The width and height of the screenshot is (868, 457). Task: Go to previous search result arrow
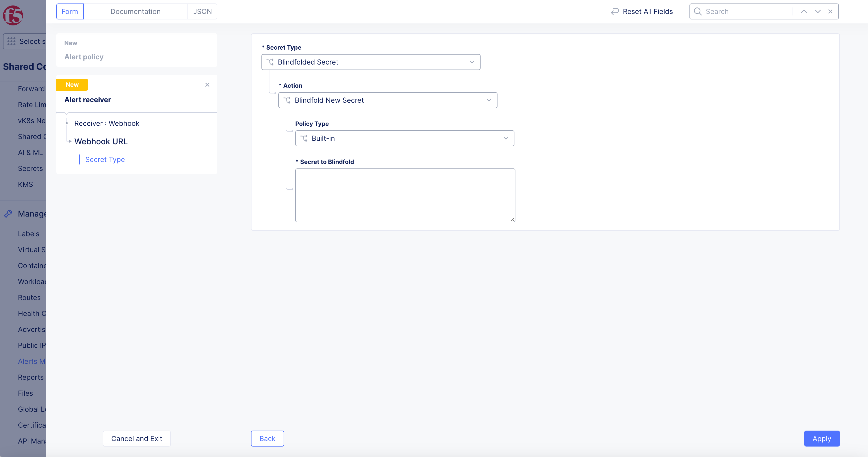(x=804, y=11)
